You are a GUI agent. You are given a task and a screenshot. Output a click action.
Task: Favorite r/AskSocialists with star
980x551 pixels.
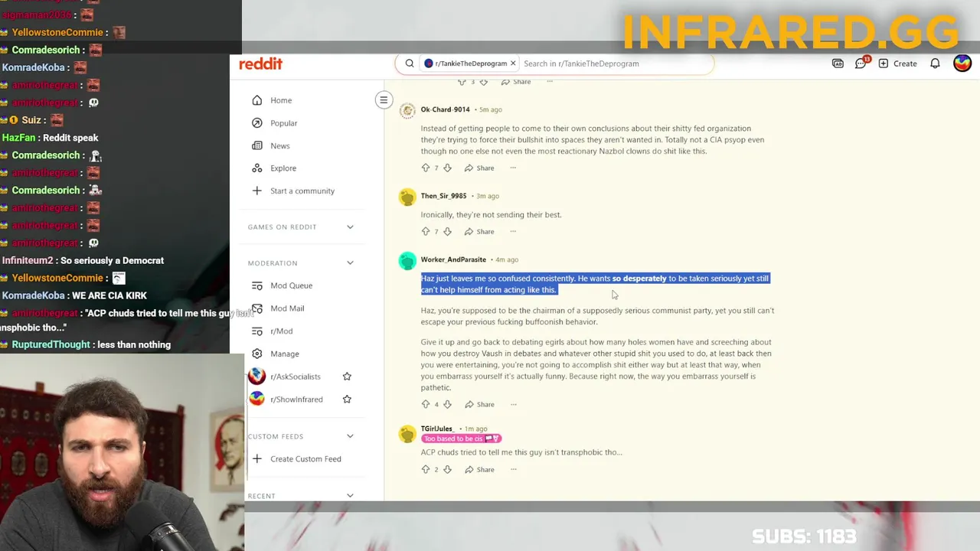[x=347, y=377]
